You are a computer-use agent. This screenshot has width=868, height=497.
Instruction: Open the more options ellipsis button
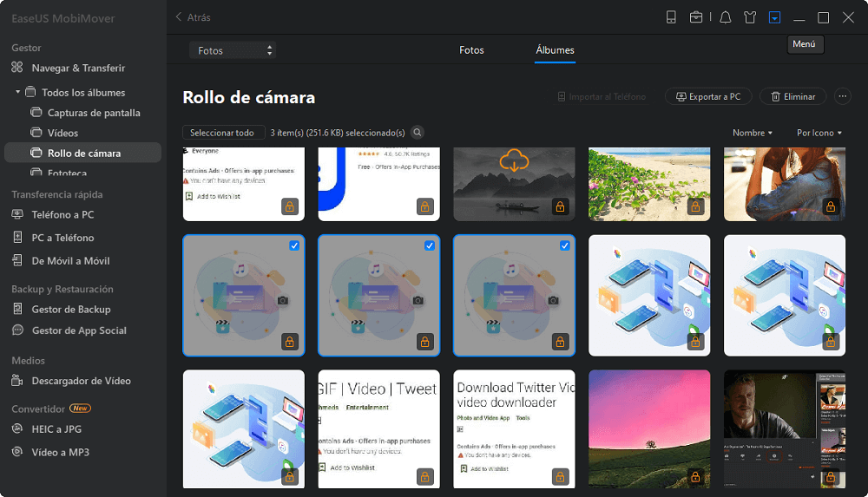coord(843,96)
